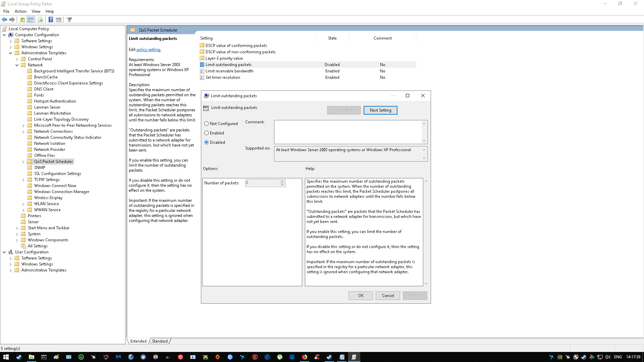The height and width of the screenshot is (362, 644).
Task: Drag the packets number stepper control
Action: point(282,183)
